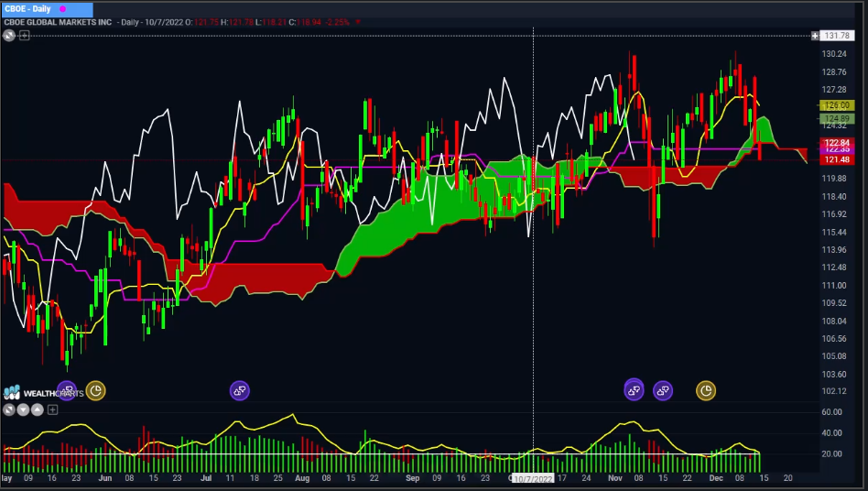Viewport: 868px width, 491px height.
Task: Click the Aug label on time axis
Action: (302, 477)
